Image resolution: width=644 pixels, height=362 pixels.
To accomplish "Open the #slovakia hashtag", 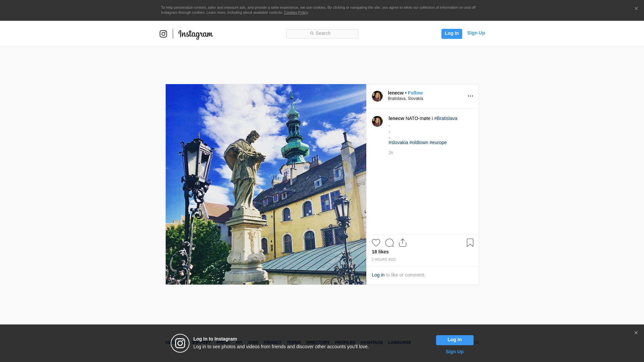I will (x=398, y=142).
